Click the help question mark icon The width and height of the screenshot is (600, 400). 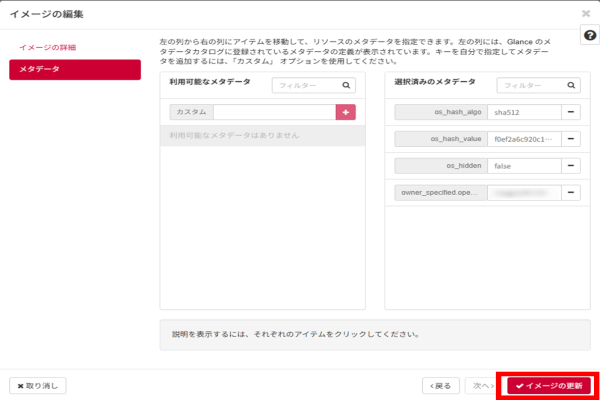590,35
